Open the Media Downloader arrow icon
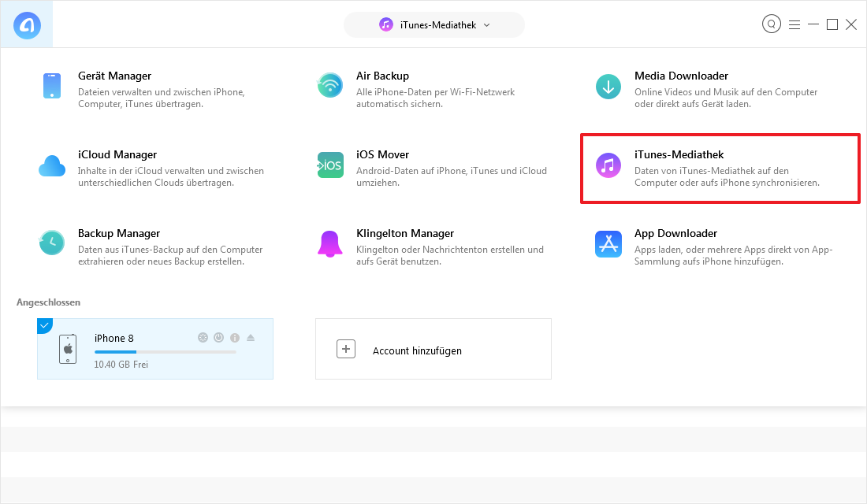867x504 pixels. point(608,87)
